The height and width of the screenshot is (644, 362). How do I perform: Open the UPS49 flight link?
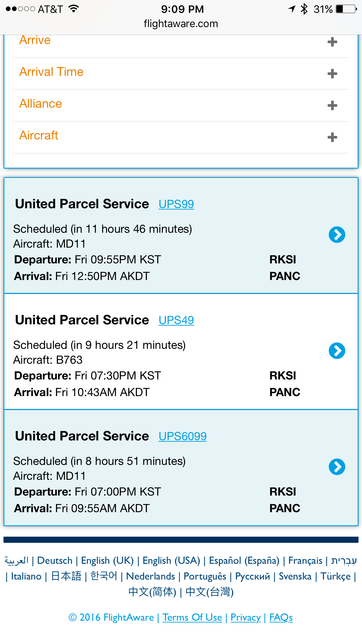tap(176, 320)
